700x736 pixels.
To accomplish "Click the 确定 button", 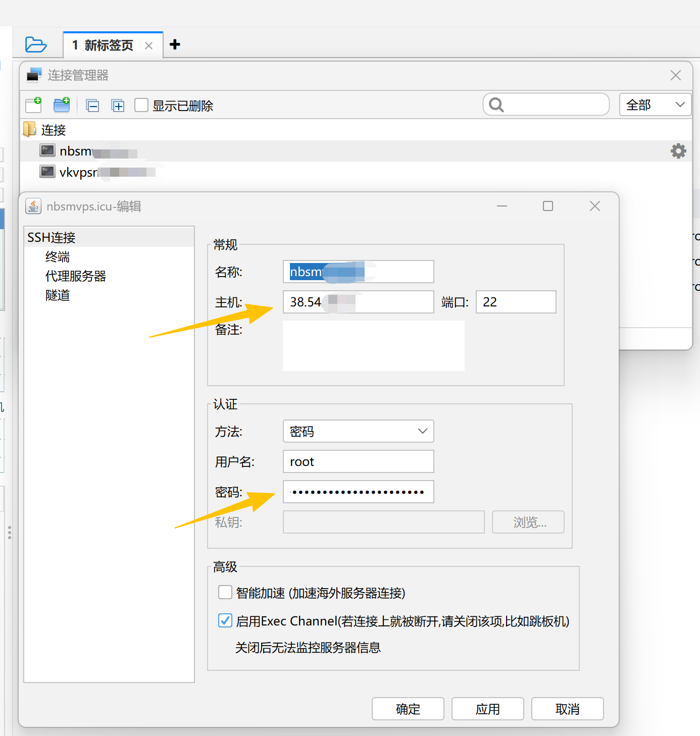I will click(x=408, y=709).
